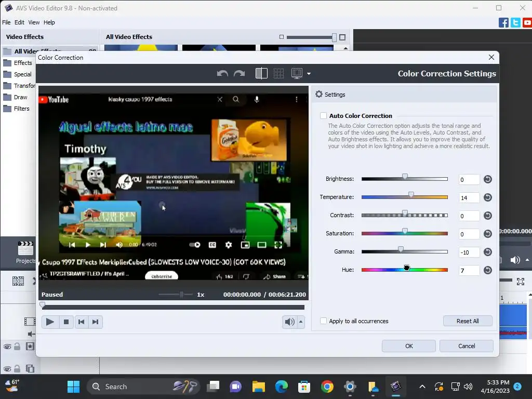Undo the last color correction change
532x399 pixels.
point(222,74)
